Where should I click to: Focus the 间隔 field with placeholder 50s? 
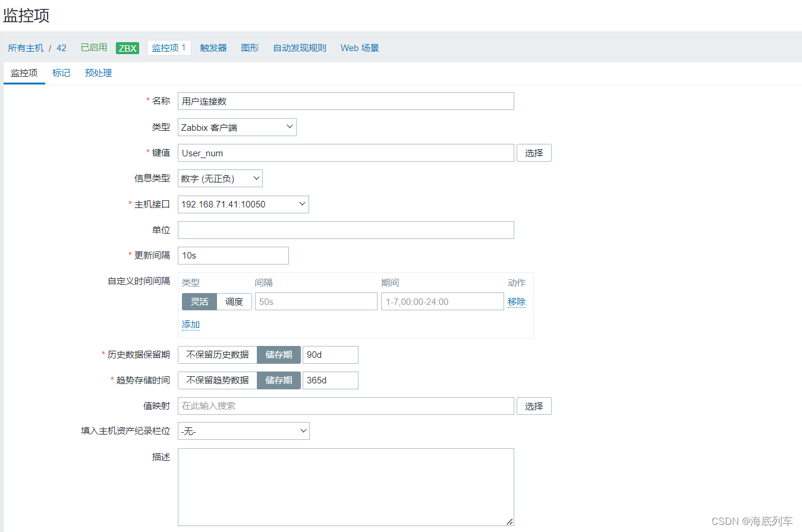[x=316, y=301]
